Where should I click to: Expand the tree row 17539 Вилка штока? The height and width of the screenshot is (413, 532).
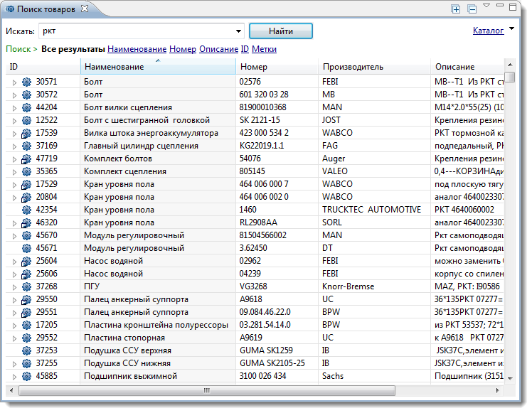point(14,134)
